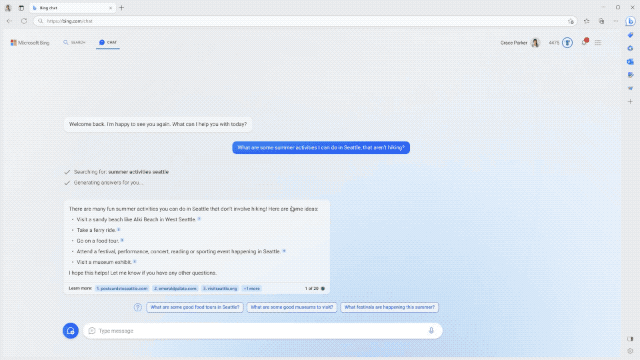Image resolution: width=640 pixels, height=360 pixels.
Task: Go back to previous page
Action: (x=9, y=21)
